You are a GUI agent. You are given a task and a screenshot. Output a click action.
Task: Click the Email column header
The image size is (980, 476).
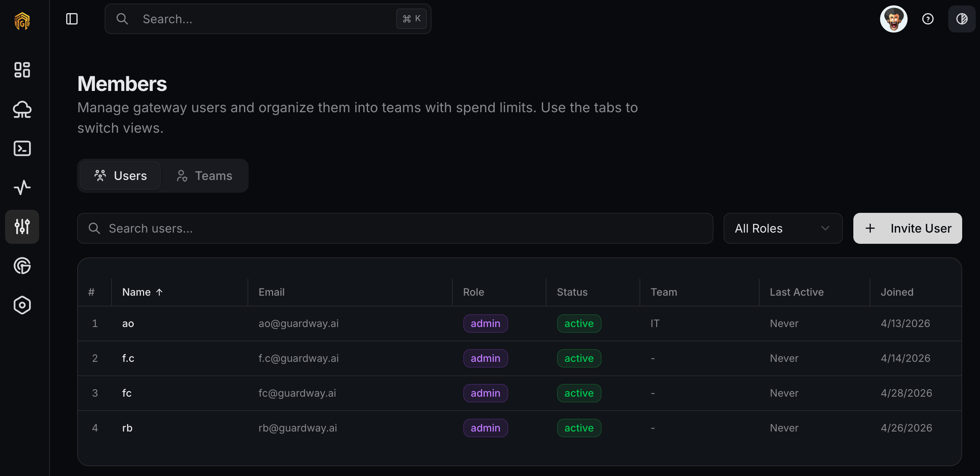[272, 292]
